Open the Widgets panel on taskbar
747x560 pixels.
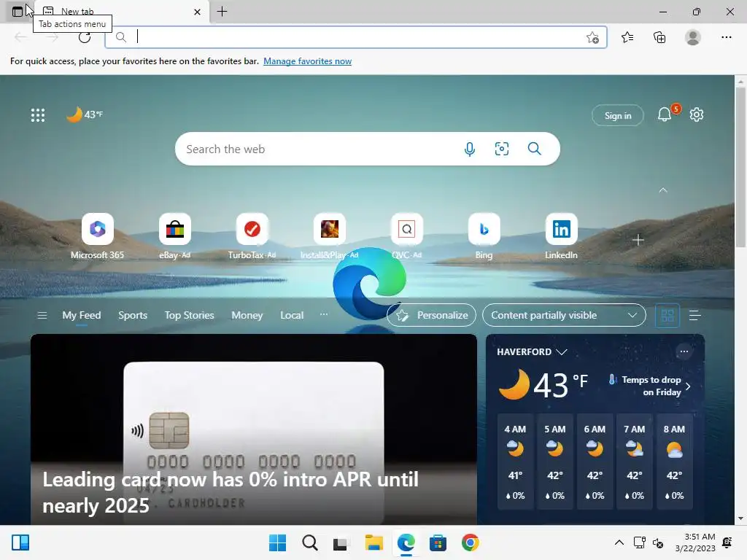pyautogui.click(x=20, y=542)
